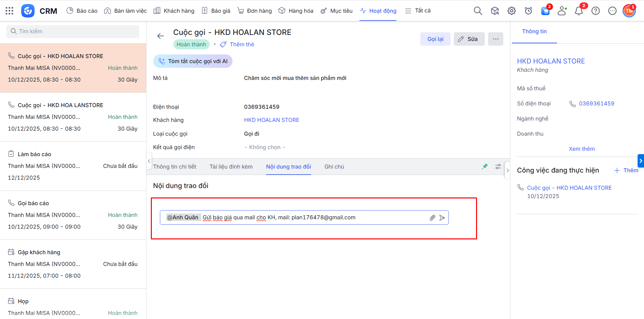The height and width of the screenshot is (319, 644).
Task: Click Tóm tắt cuộc gọi với AI
Action: click(x=193, y=61)
